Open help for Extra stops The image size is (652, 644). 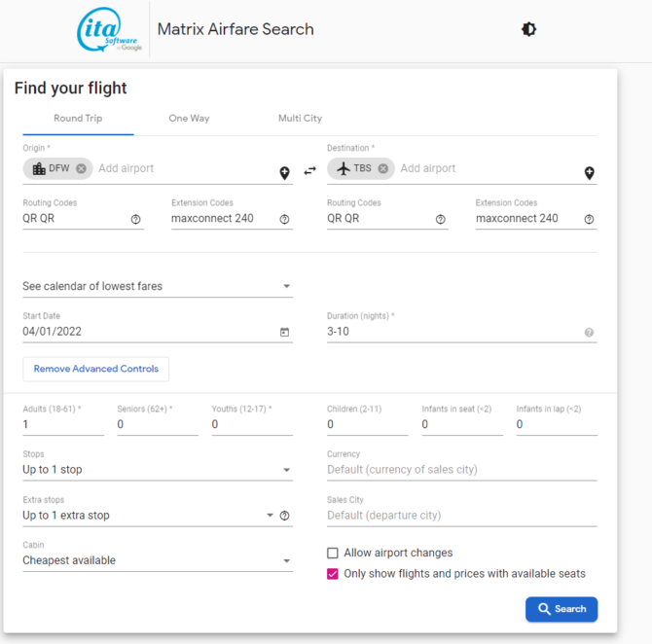284,516
